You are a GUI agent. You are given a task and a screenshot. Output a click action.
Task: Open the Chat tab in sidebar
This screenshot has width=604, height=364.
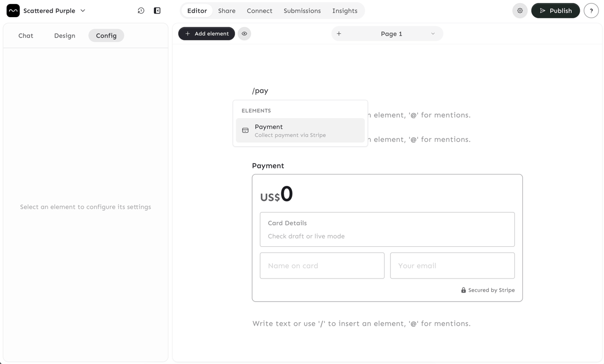point(26,36)
